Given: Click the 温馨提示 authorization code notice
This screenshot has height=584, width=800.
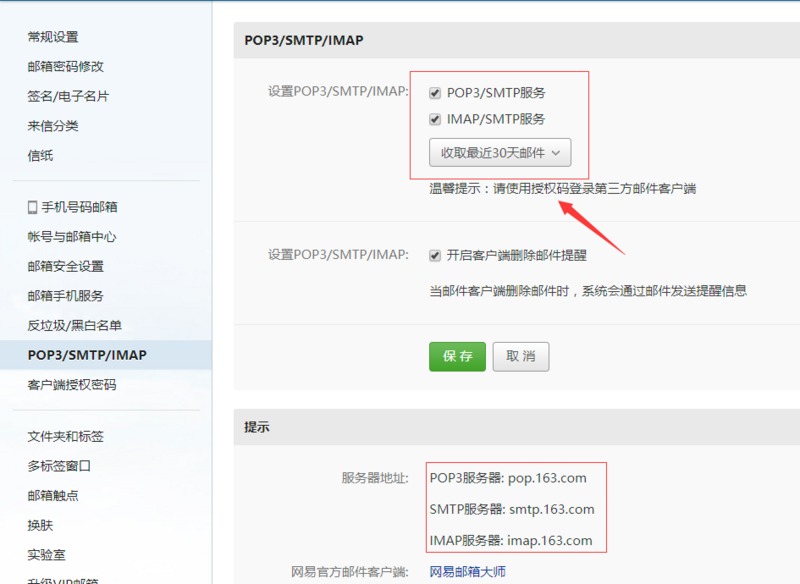Looking at the screenshot, I should coord(563,189).
